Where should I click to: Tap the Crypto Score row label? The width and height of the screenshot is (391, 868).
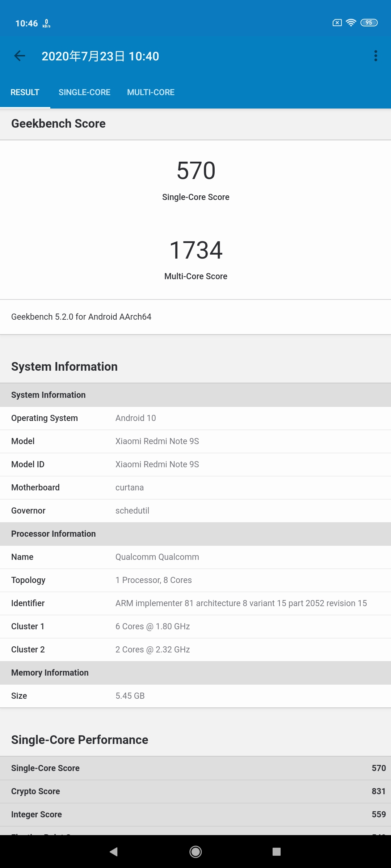[x=35, y=791]
